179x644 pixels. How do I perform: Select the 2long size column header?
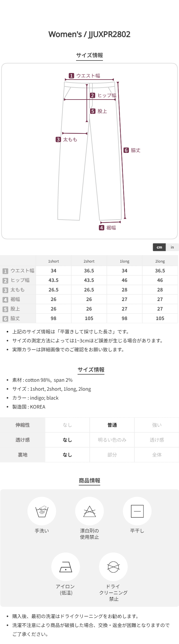point(160,261)
